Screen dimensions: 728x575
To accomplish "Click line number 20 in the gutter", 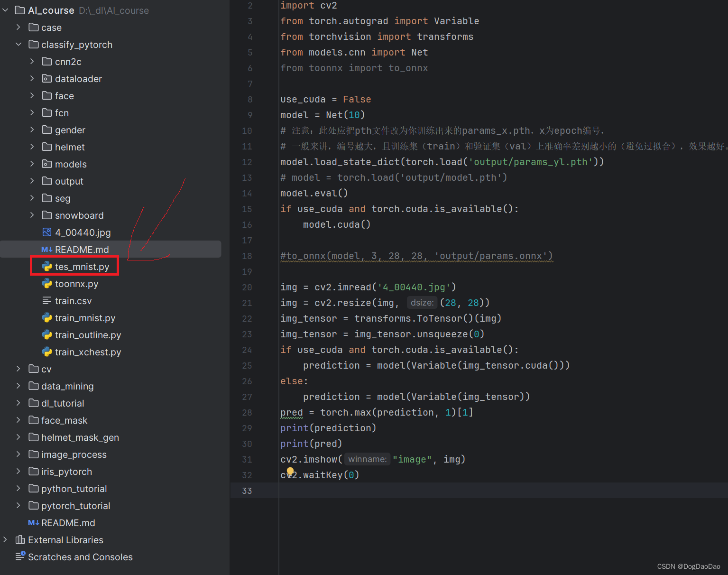I will point(247,287).
